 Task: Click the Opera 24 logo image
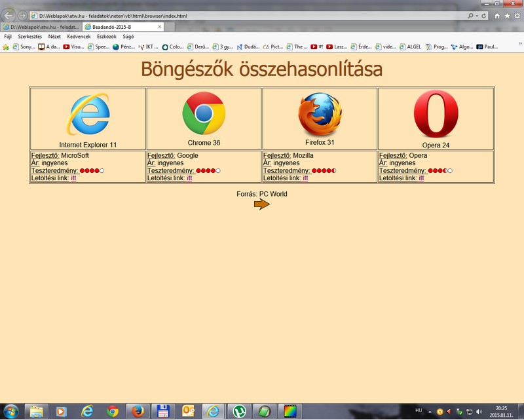[x=436, y=114]
